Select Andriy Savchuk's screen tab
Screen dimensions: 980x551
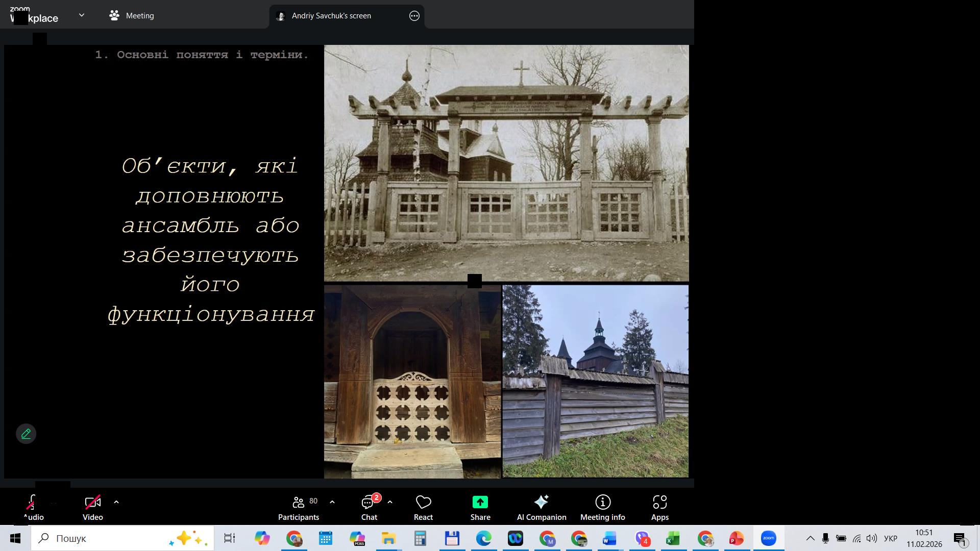tap(331, 15)
